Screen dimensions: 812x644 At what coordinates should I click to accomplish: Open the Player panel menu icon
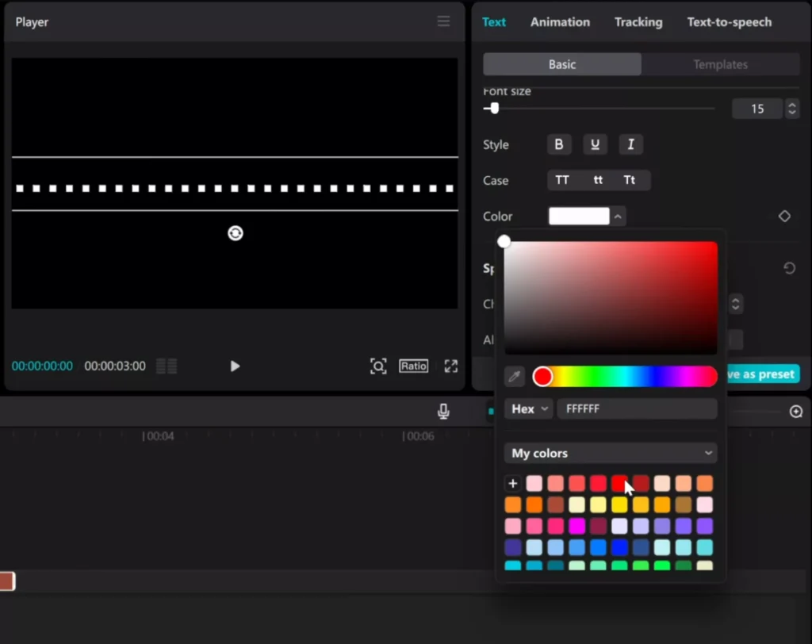point(443,21)
